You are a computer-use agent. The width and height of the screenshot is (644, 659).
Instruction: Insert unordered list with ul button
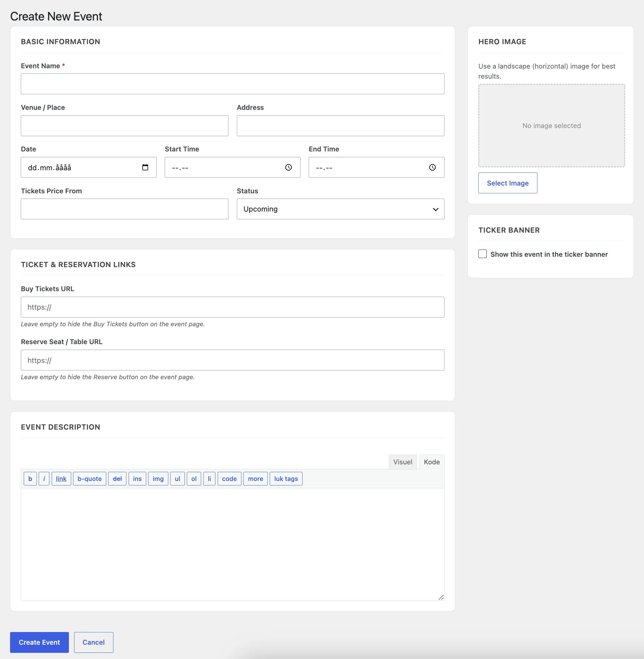178,479
